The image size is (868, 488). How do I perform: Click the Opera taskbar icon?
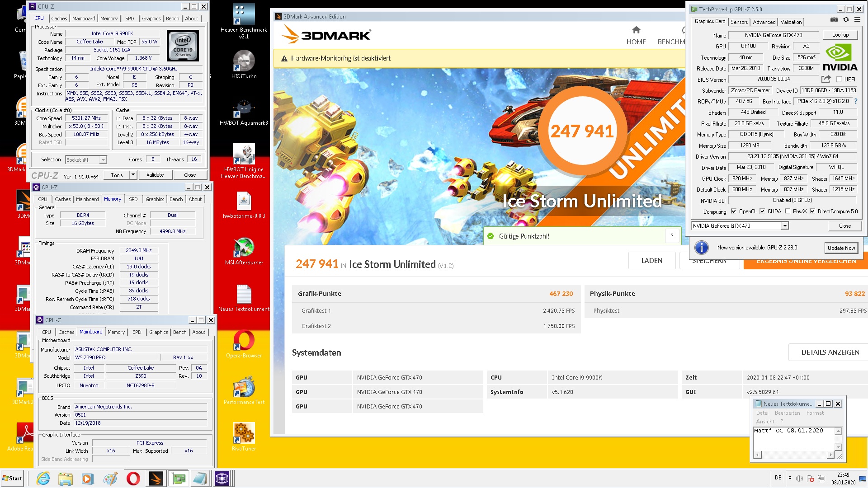click(x=133, y=478)
